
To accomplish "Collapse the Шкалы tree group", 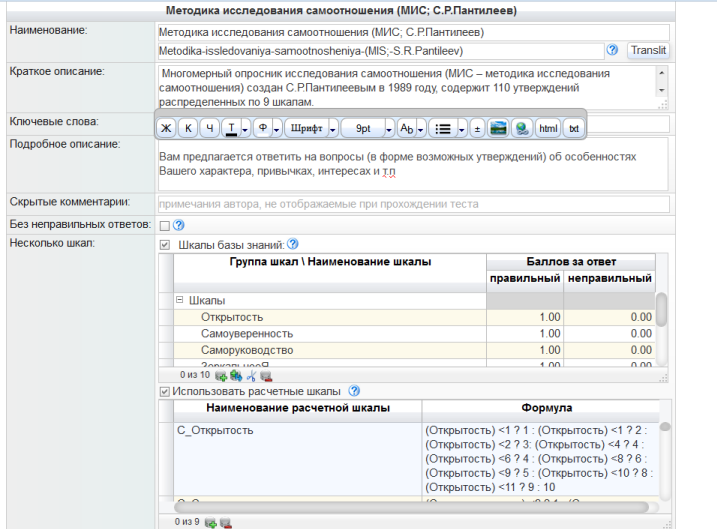I will (180, 300).
